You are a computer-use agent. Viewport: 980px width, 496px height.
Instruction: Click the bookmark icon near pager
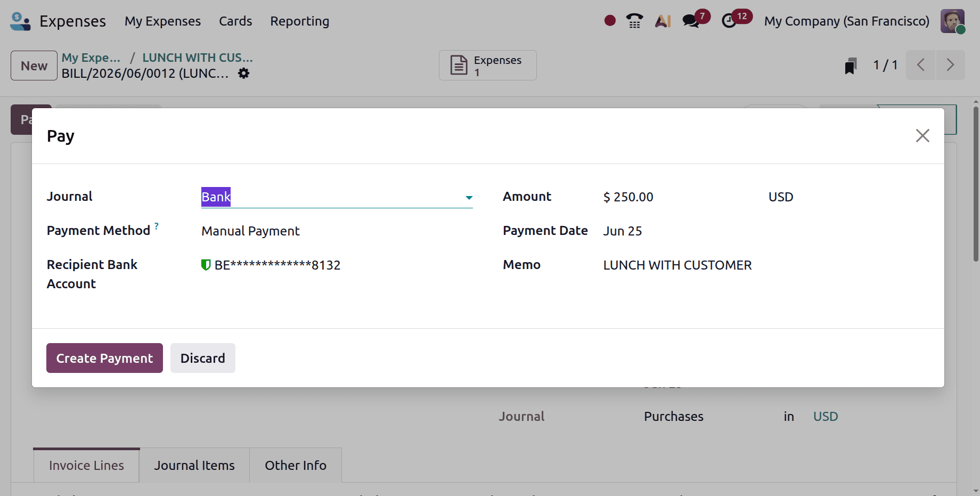click(851, 66)
